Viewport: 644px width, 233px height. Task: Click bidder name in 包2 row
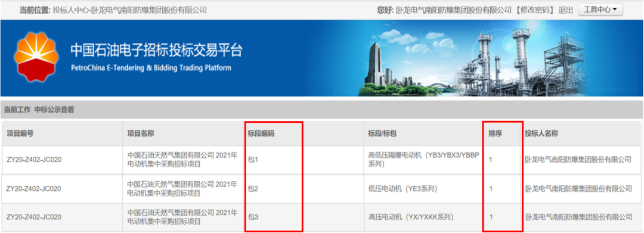click(578, 189)
